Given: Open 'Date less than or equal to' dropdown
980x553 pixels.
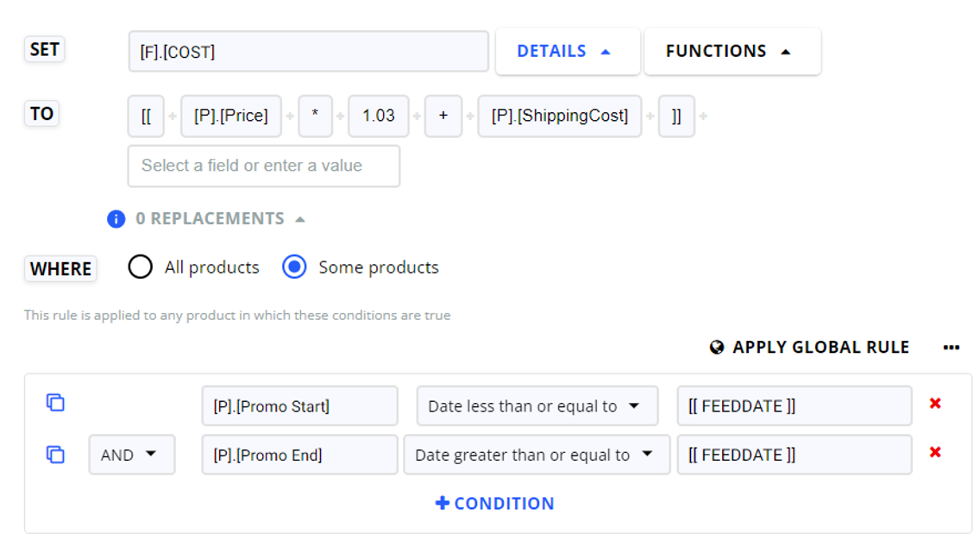Looking at the screenshot, I should (x=537, y=405).
